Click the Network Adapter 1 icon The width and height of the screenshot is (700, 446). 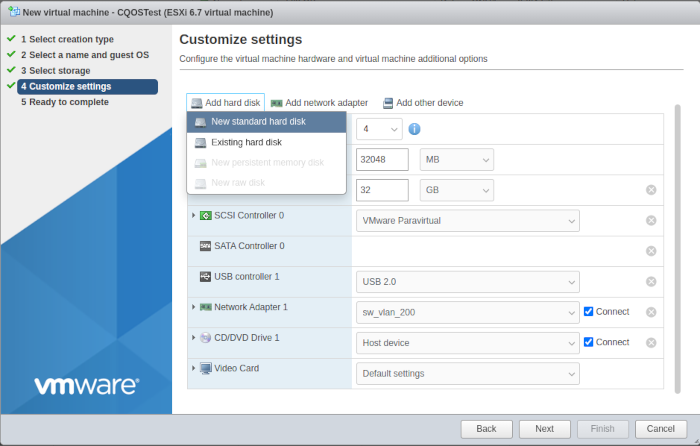coord(205,307)
